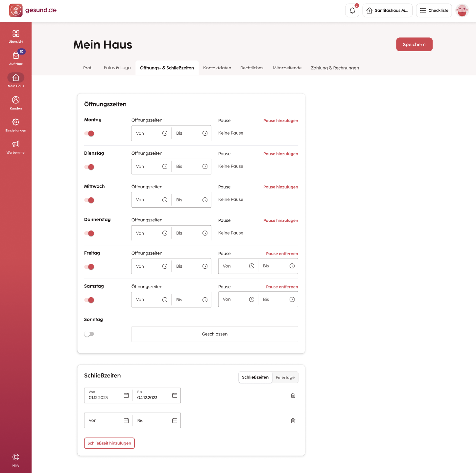Switch to Feiertage tab
The height and width of the screenshot is (473, 476).
pos(285,377)
